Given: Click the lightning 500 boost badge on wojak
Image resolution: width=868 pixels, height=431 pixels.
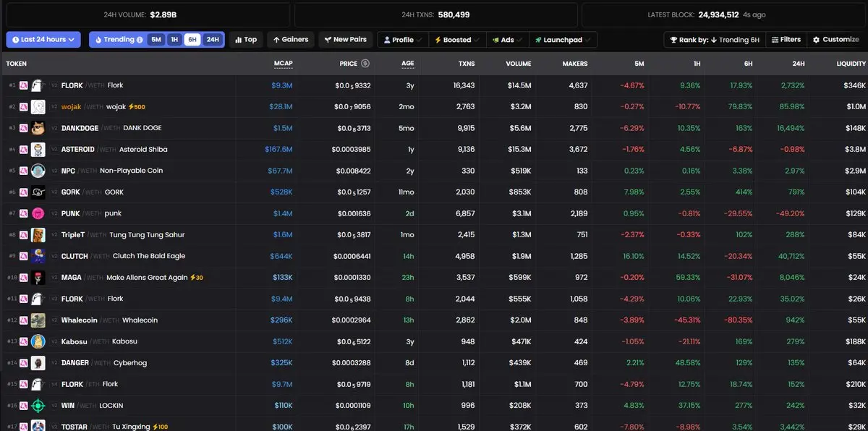Looking at the screenshot, I should point(136,107).
